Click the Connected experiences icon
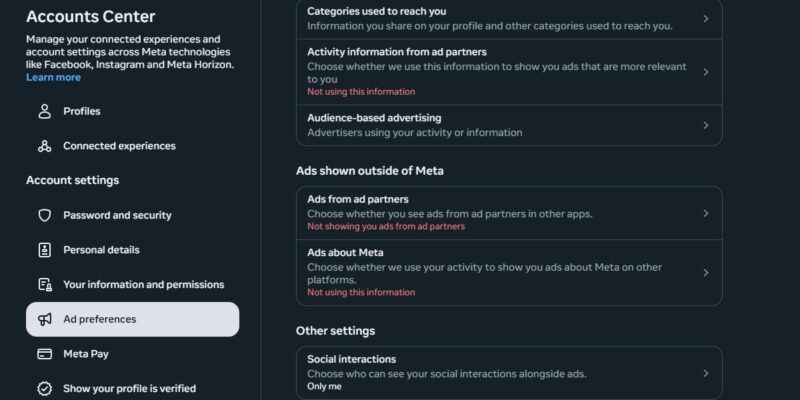 tap(44, 146)
